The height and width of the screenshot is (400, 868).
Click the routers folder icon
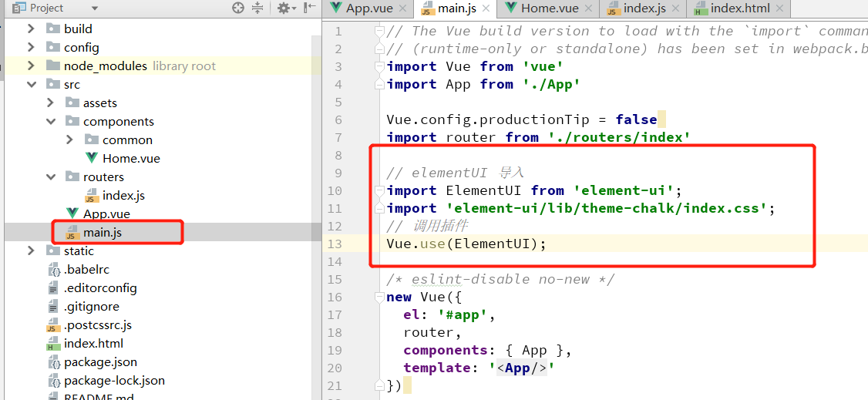click(72, 177)
